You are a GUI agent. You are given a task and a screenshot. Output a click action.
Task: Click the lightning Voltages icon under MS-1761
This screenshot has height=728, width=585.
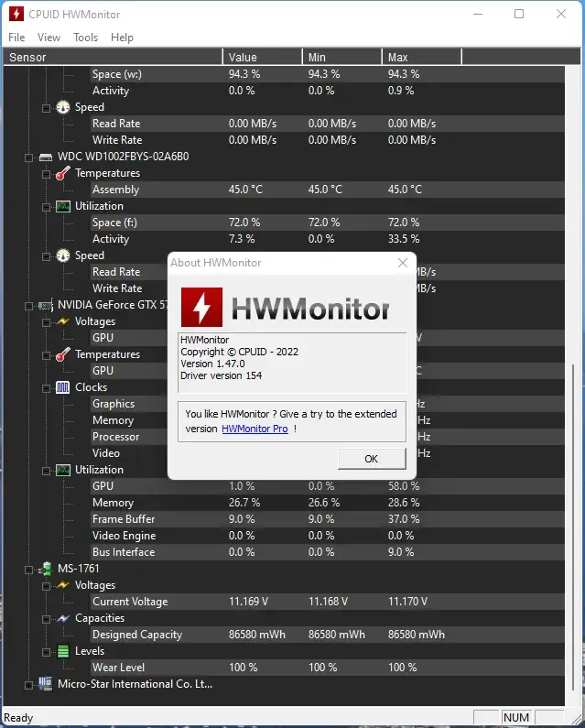pyautogui.click(x=63, y=585)
